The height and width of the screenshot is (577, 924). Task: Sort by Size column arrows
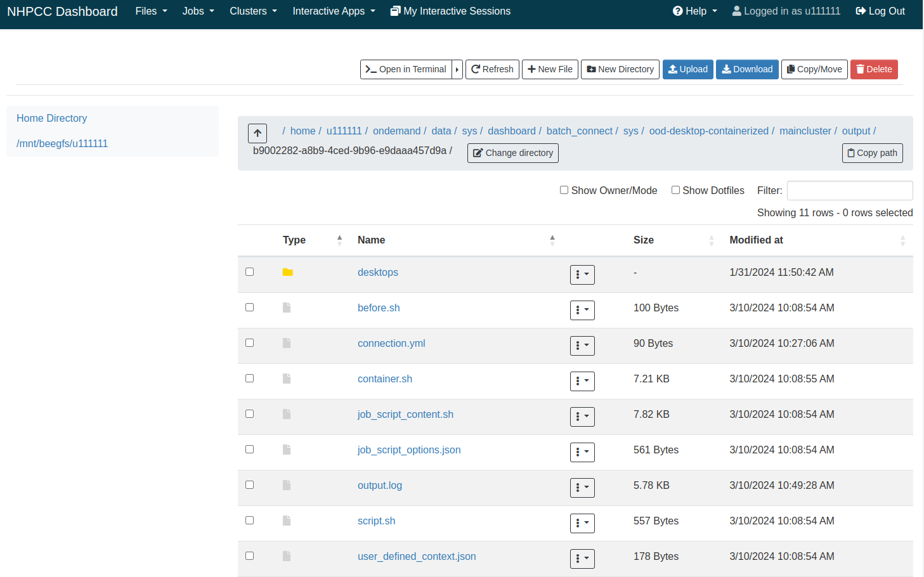pyautogui.click(x=712, y=240)
